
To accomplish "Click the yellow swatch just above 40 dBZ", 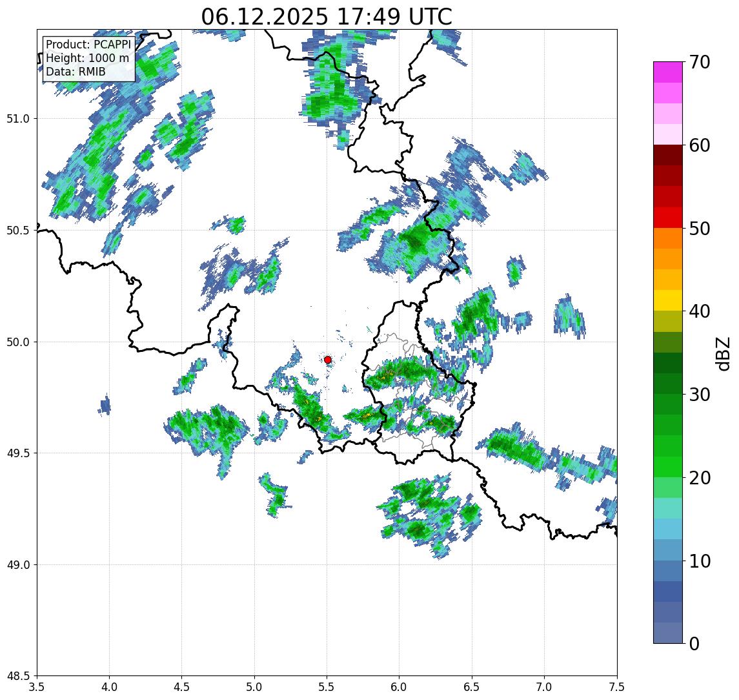I will click(x=668, y=300).
